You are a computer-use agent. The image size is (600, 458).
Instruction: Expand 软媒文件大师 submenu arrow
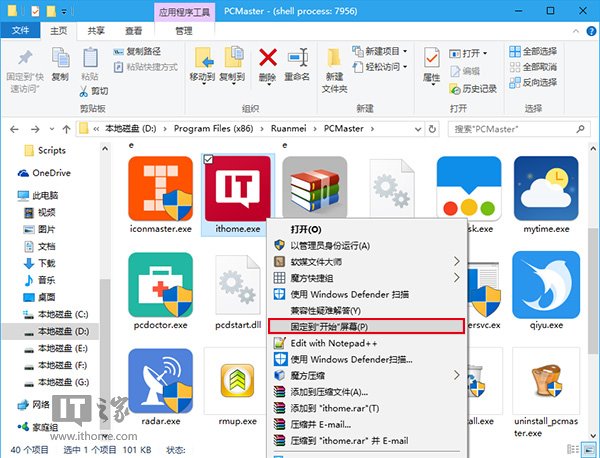[457, 261]
